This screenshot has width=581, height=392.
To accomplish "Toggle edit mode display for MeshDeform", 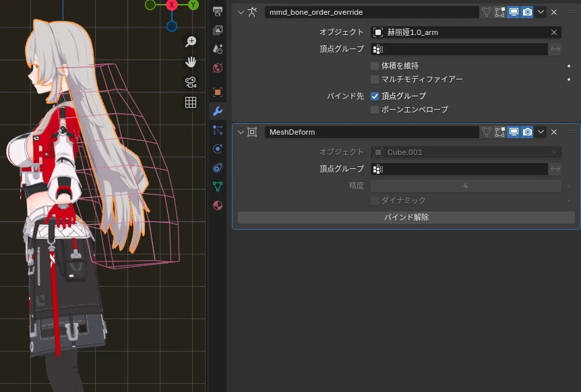I will 500,132.
